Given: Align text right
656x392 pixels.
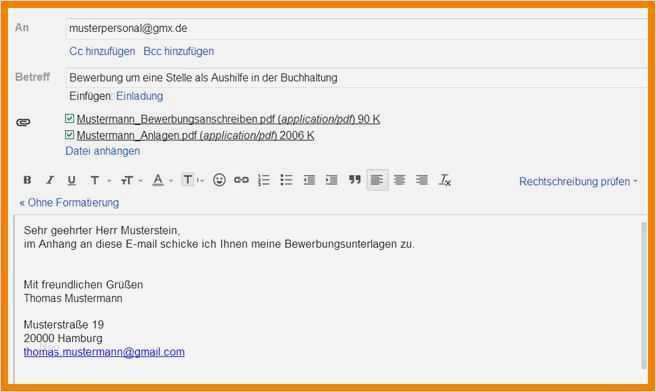Looking at the screenshot, I should point(422,180).
